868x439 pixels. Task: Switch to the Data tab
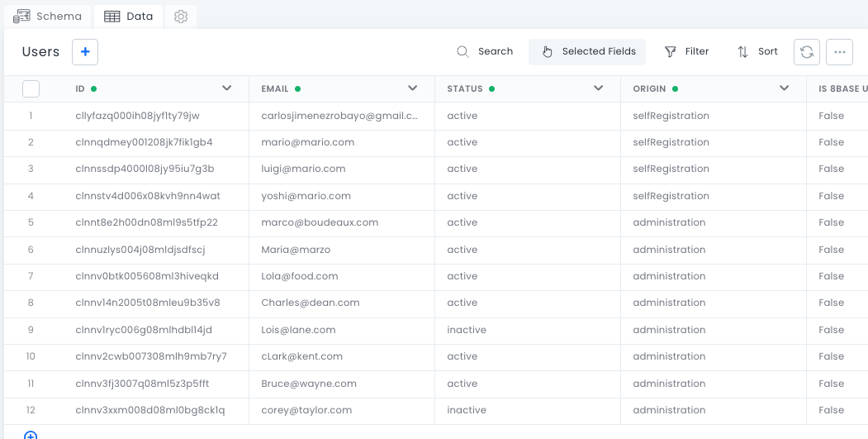coord(129,17)
